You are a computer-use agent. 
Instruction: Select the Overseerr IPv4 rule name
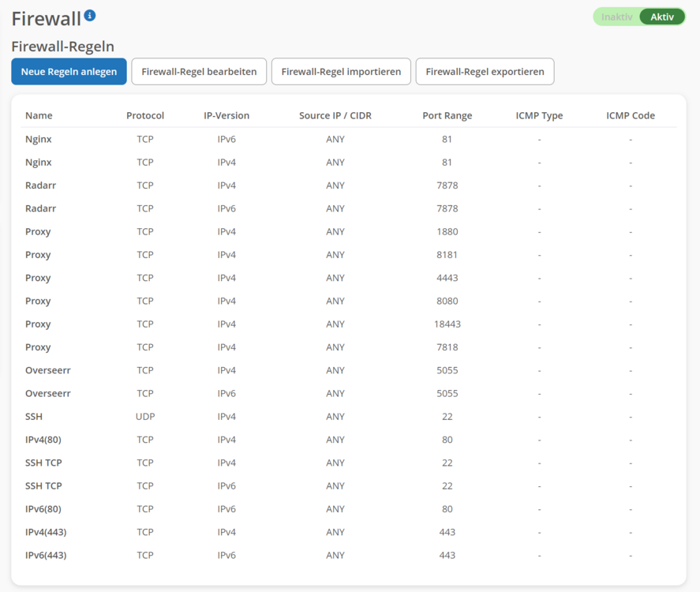point(48,370)
